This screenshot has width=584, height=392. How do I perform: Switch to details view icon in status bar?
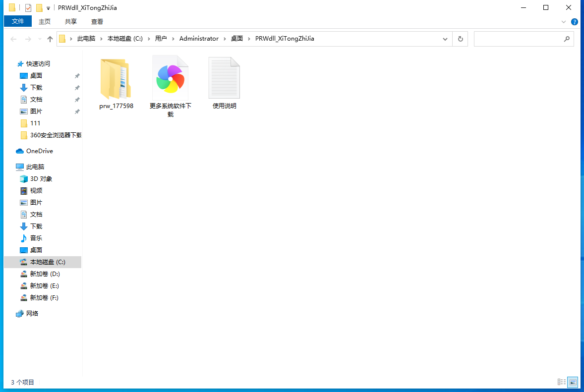pos(562,382)
